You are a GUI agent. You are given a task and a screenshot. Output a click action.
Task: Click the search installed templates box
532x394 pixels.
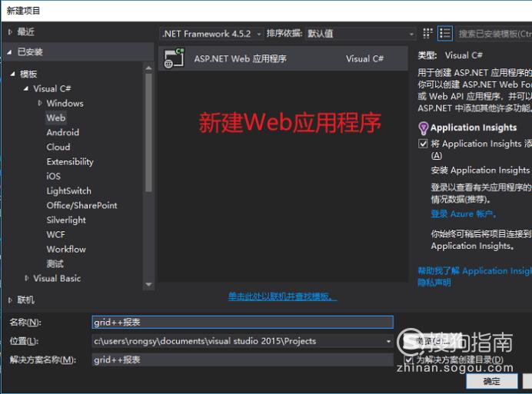coord(494,34)
